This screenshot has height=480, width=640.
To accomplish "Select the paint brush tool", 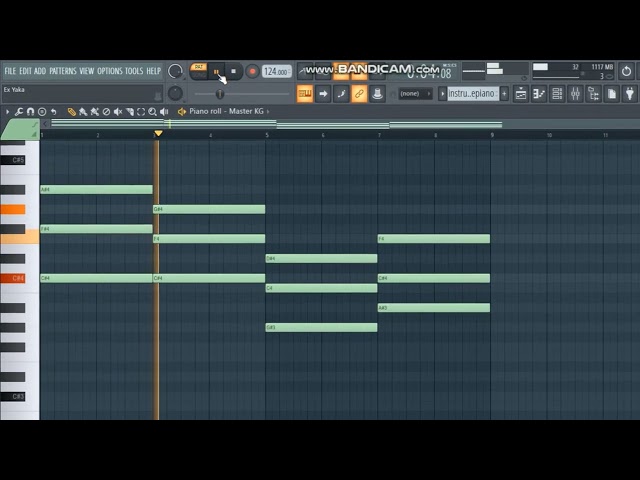I will tap(83, 111).
